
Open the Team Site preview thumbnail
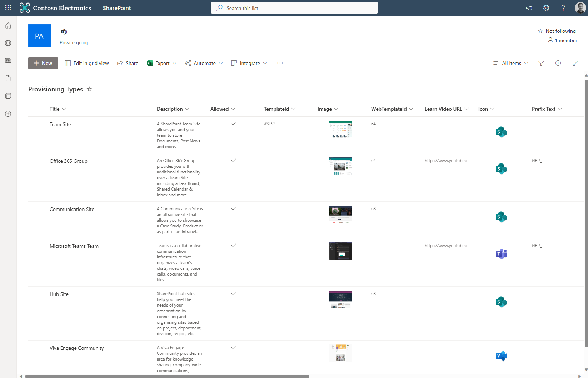[341, 130]
